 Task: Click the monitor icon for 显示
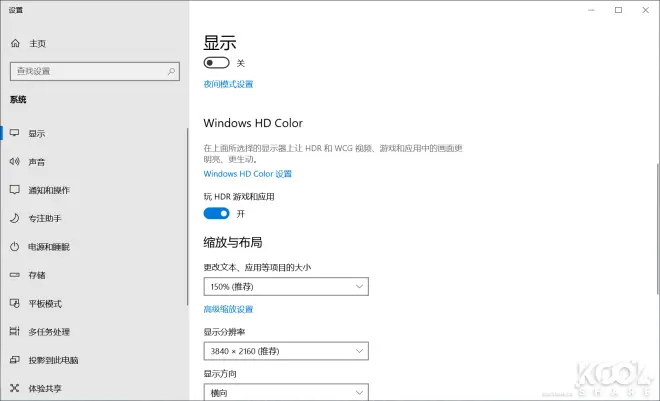14,133
